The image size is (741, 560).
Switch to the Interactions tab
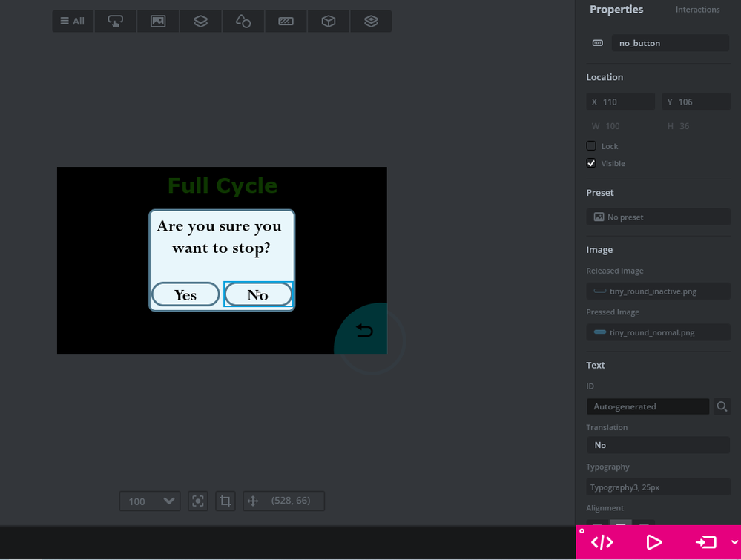[x=697, y=10]
